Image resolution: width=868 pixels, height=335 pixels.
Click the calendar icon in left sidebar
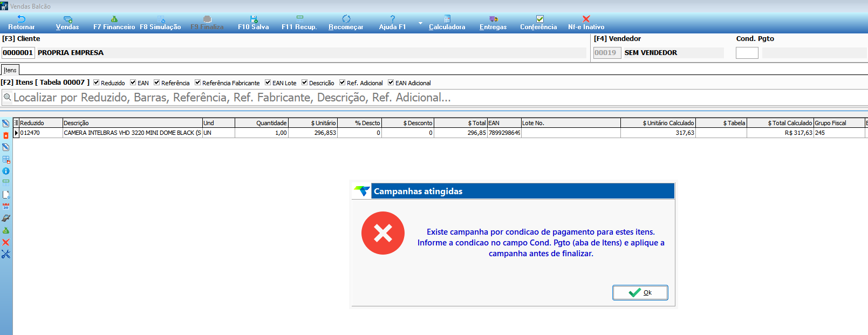[6, 207]
